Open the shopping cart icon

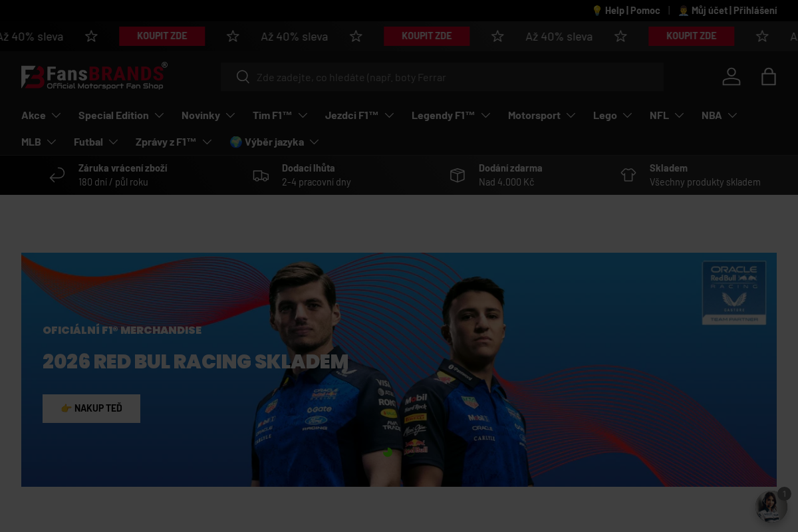(x=769, y=76)
